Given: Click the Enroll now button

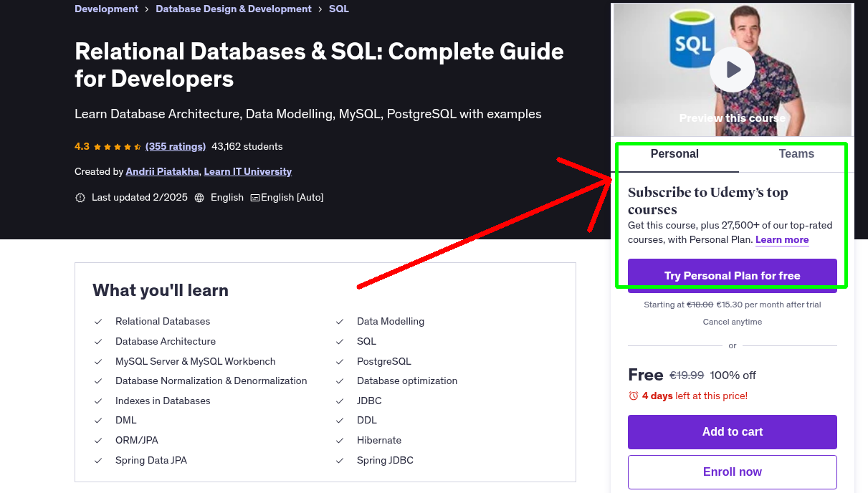Looking at the screenshot, I should click(733, 472).
